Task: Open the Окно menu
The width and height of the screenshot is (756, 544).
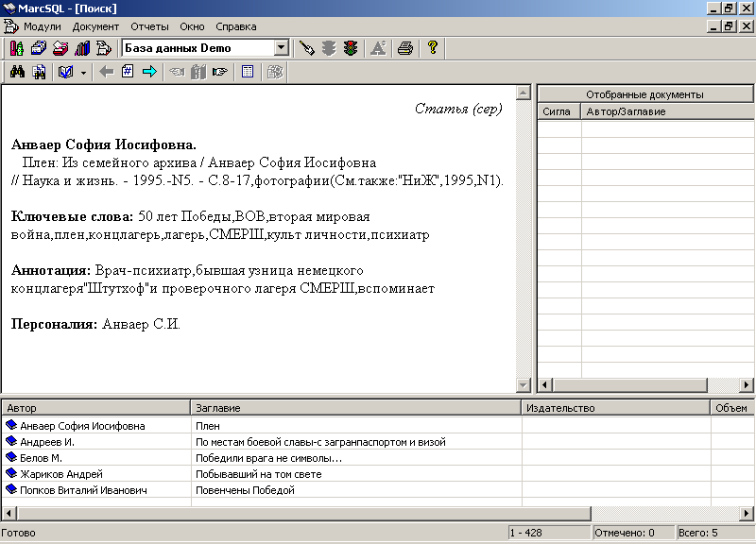Action: (x=192, y=27)
